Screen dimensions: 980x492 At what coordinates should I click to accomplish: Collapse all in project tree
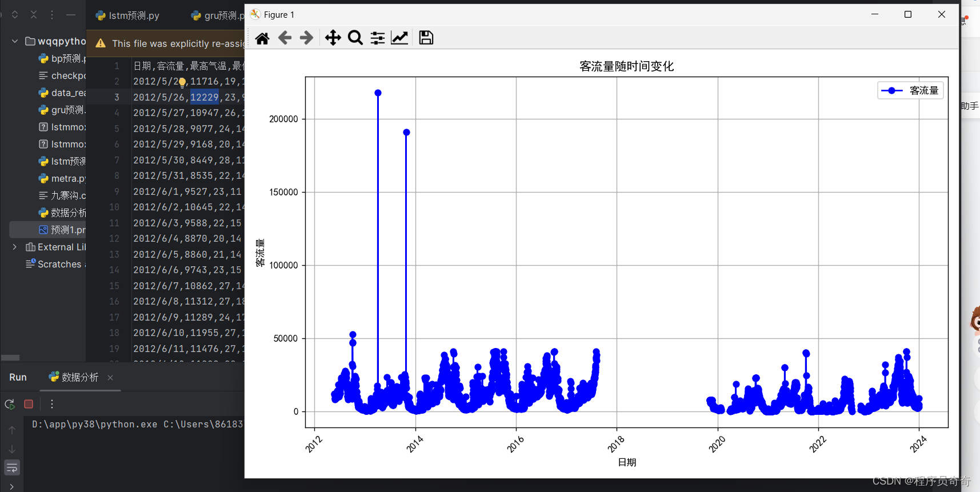(x=34, y=15)
